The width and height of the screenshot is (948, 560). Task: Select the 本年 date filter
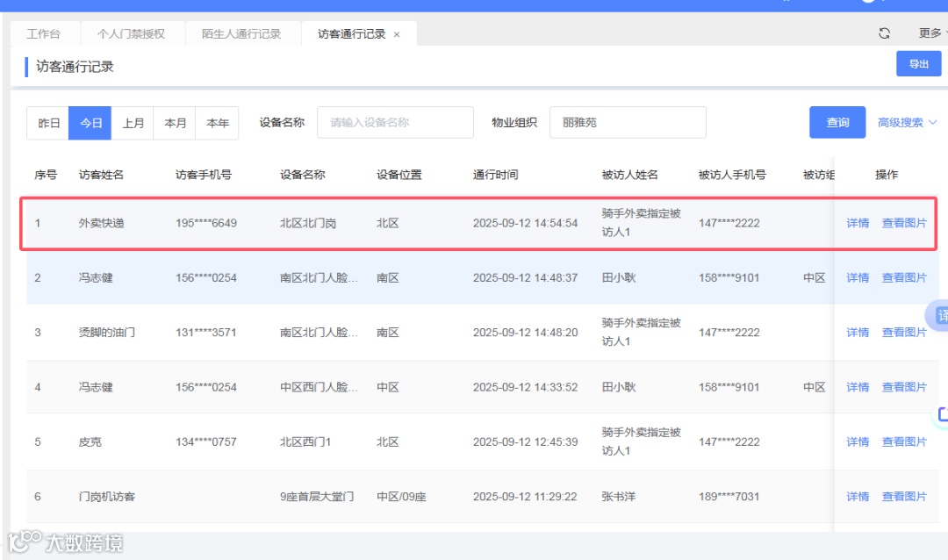pyautogui.click(x=217, y=124)
